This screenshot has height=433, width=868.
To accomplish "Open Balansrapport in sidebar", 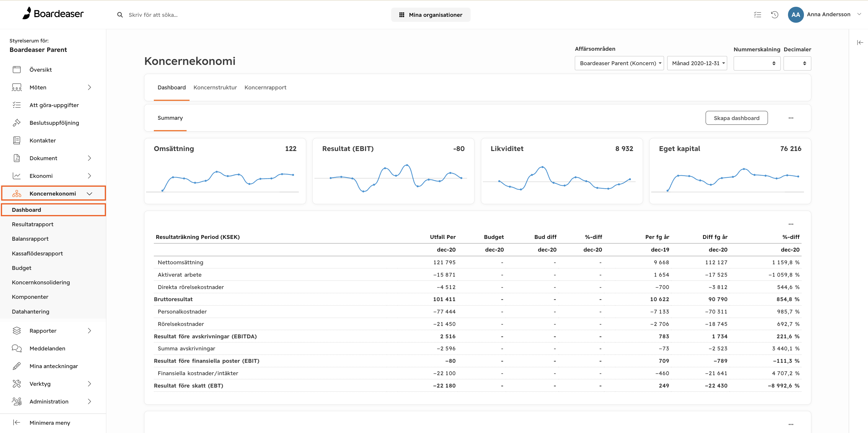I will click(x=30, y=239).
